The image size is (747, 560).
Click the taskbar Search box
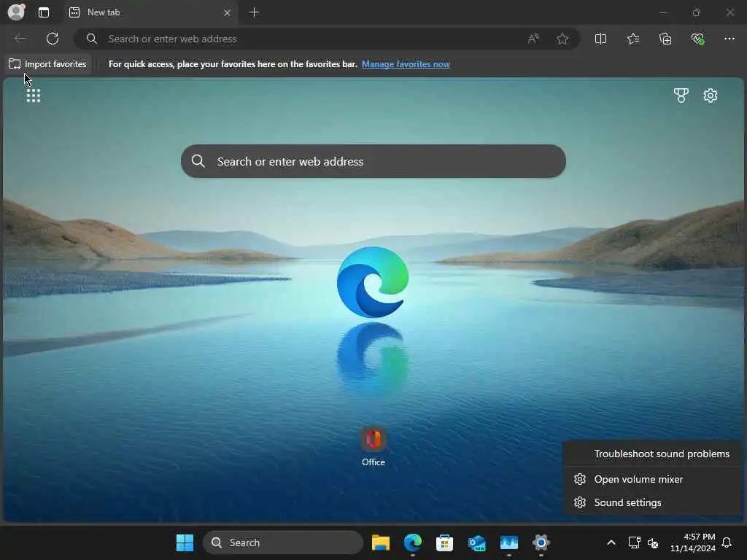283,542
